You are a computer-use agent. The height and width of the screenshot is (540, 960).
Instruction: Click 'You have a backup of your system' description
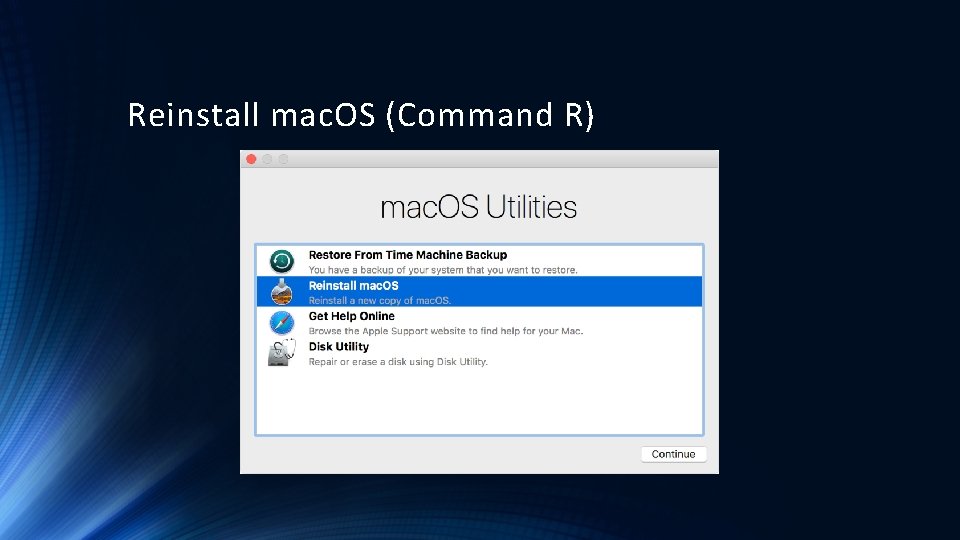tap(443, 270)
